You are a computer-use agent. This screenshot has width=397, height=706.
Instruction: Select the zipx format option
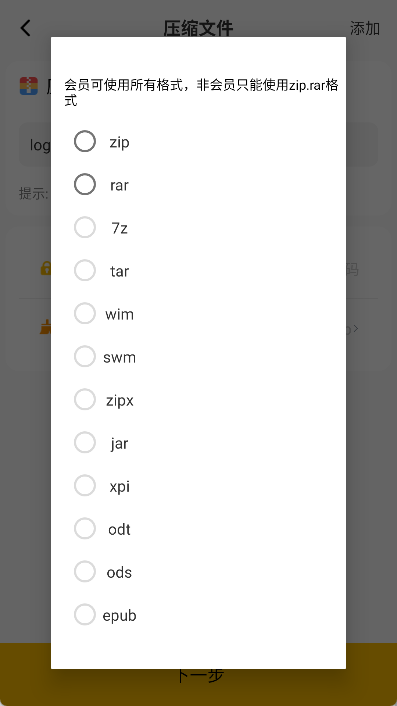click(85, 400)
